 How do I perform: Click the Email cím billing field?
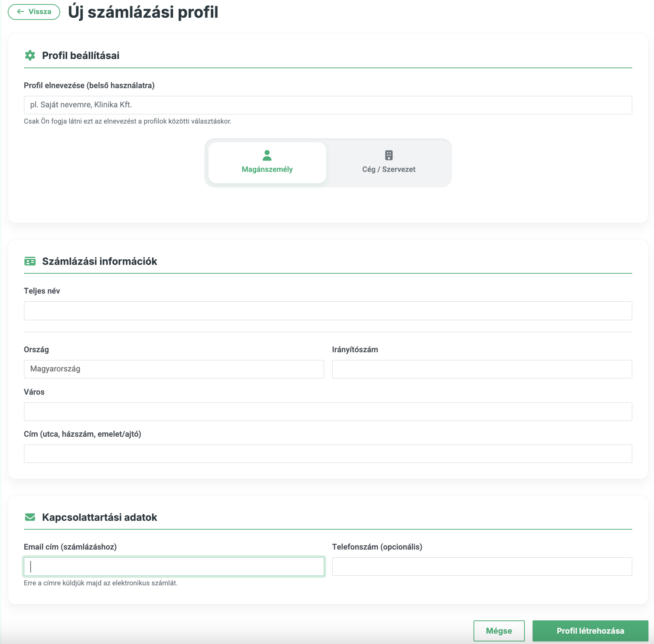click(x=174, y=566)
